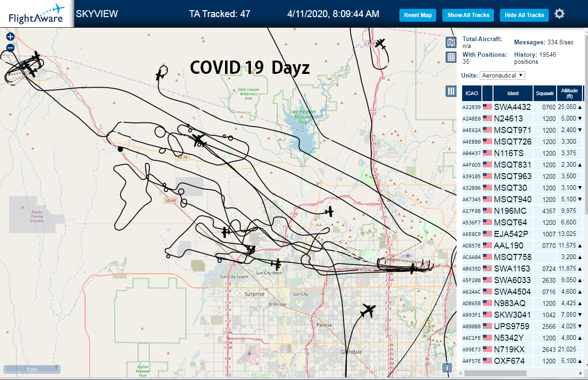This screenshot has width=588, height=380.
Task: Click Show All Tracks button
Action: point(468,15)
